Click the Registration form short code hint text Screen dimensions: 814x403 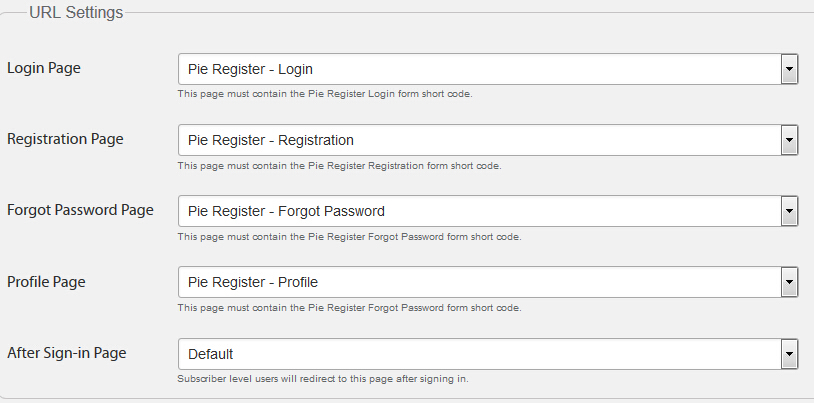339,165
